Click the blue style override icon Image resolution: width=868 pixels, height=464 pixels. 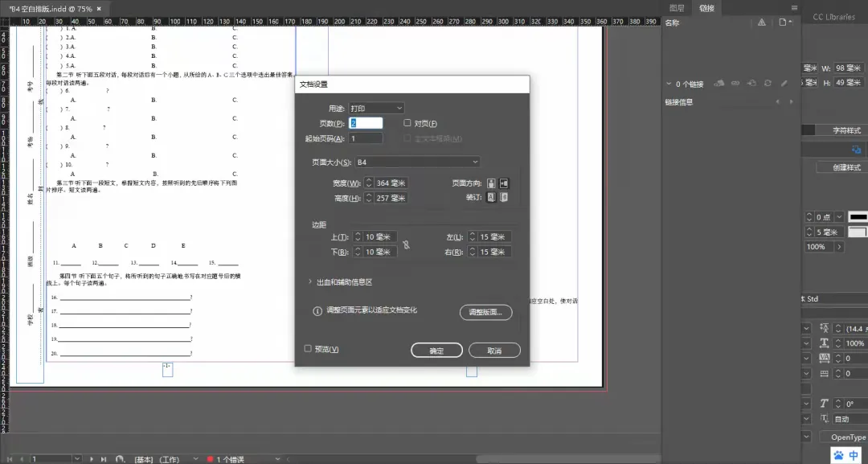coord(857,150)
